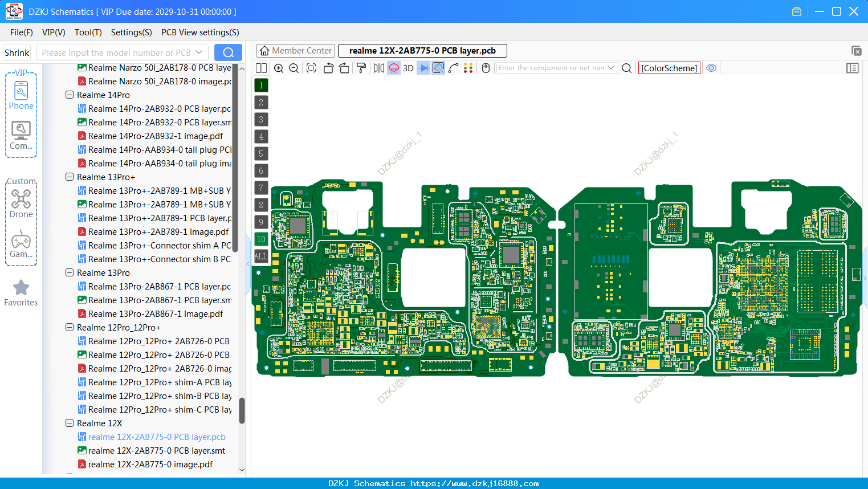This screenshot has height=489, width=868.
Task: Open the ColorScheme button
Action: (x=669, y=68)
